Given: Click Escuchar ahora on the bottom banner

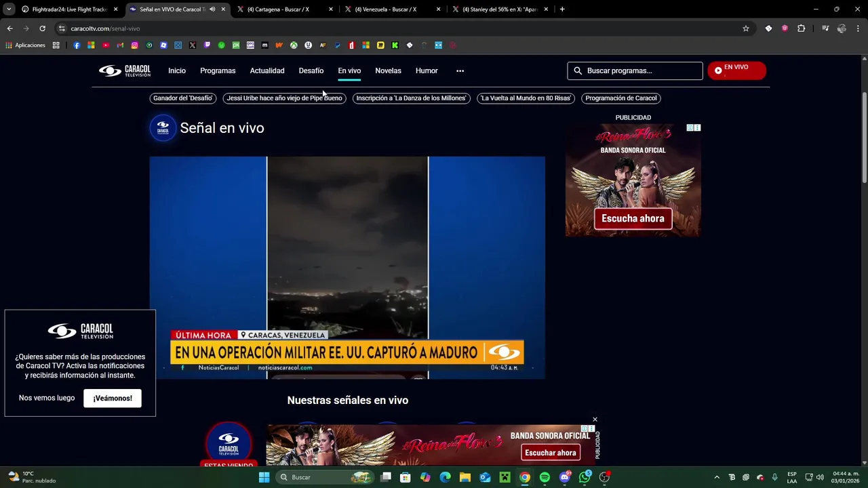Looking at the screenshot, I should (x=551, y=453).
